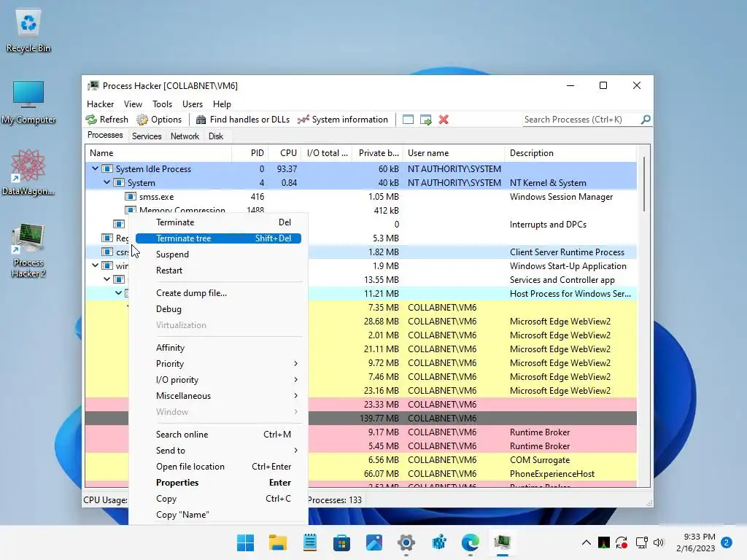
Task: Open Properties from context menu
Action: [x=218, y=483]
